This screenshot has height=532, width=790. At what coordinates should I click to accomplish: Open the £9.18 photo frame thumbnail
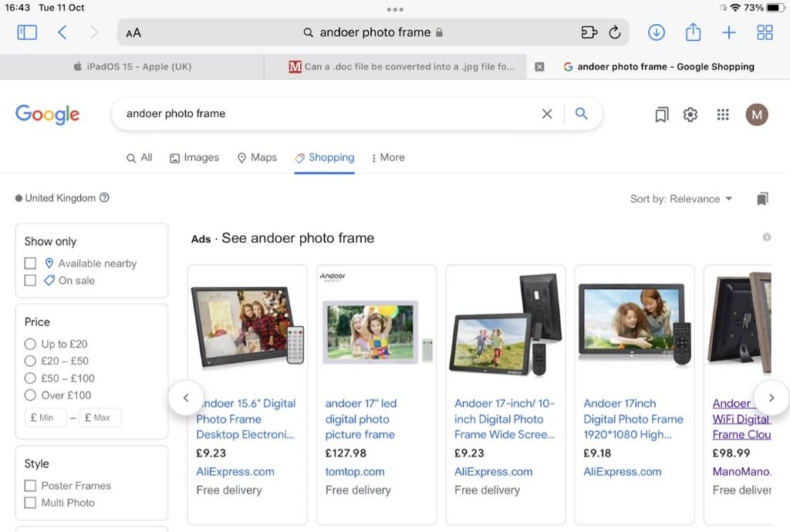(x=634, y=325)
